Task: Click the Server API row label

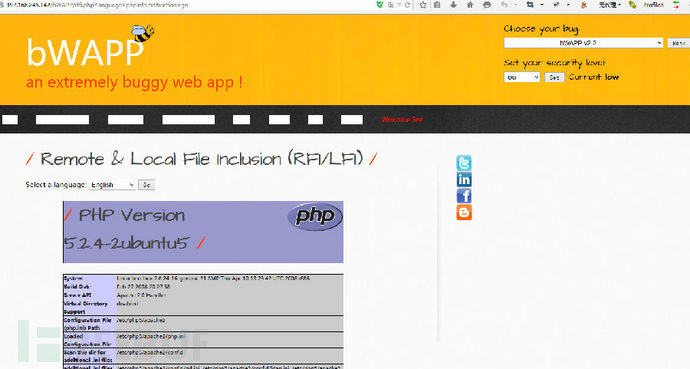Action: (x=78, y=295)
